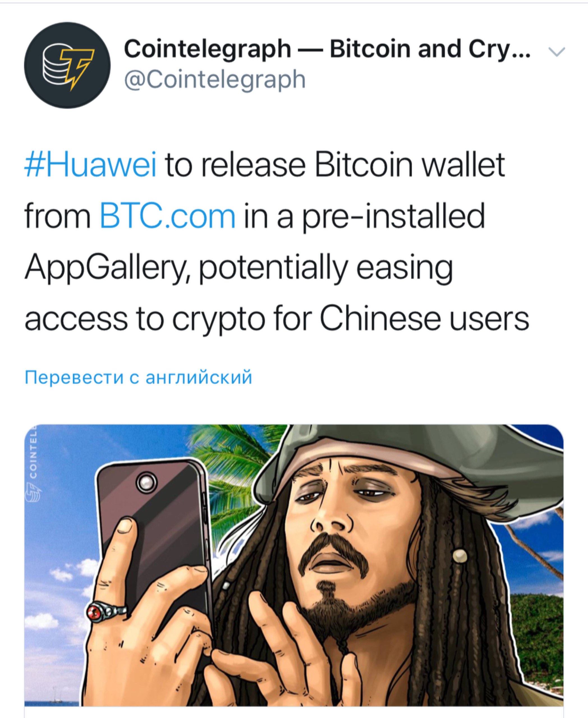
Task: Select the Cointelegraph — Bitcoin display name
Action: coord(328,49)
